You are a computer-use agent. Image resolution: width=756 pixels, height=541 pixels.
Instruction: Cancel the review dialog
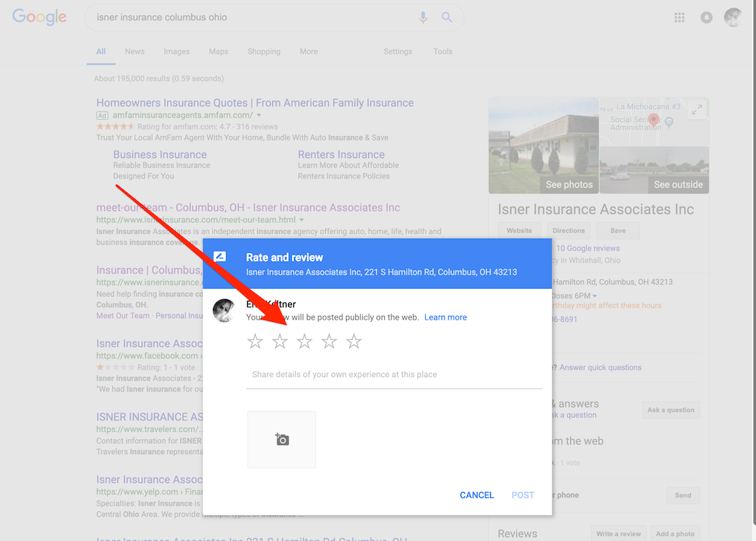pyautogui.click(x=476, y=495)
